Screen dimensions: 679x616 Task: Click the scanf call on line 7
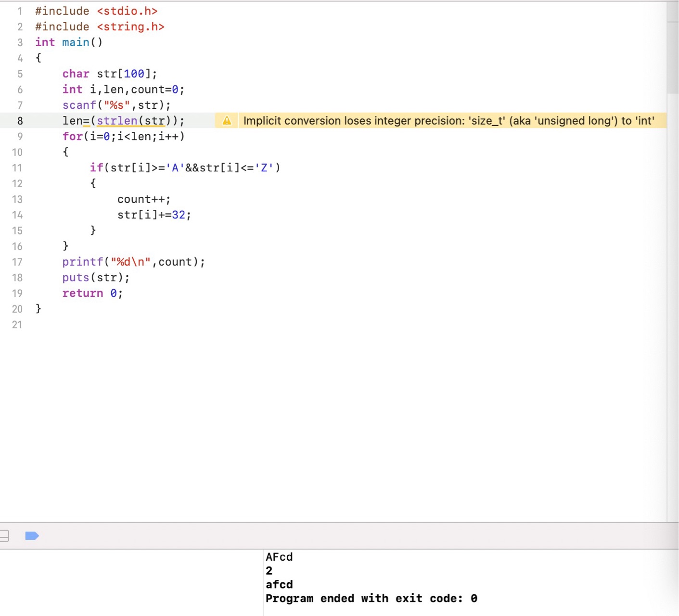point(79,105)
